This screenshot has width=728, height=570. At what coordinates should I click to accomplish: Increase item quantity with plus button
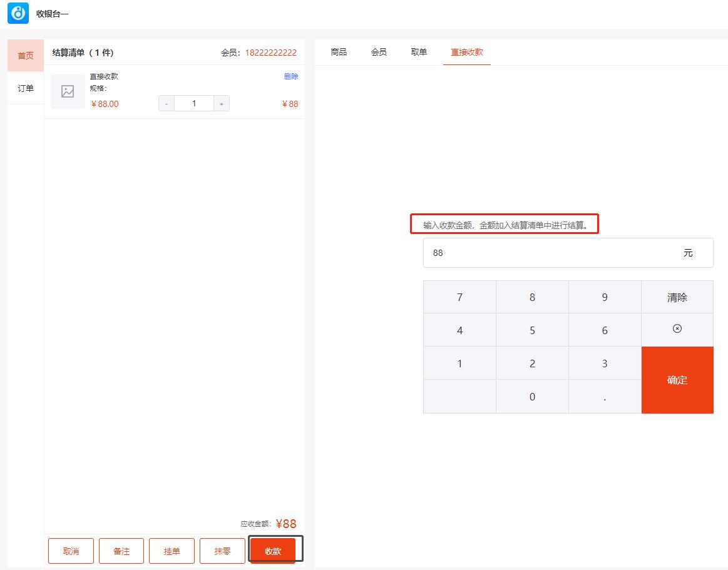[x=222, y=104]
